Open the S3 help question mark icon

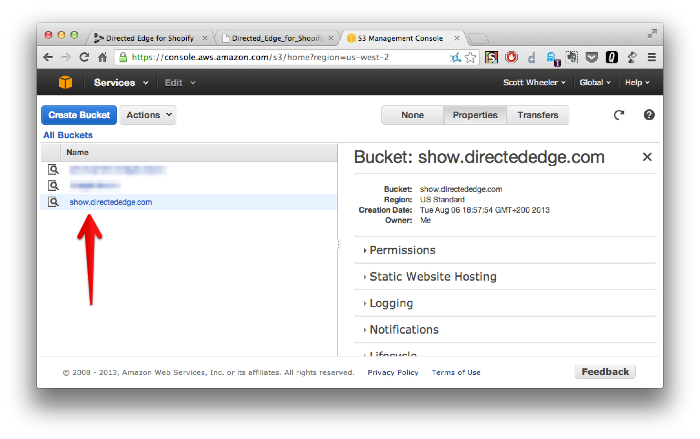(649, 115)
